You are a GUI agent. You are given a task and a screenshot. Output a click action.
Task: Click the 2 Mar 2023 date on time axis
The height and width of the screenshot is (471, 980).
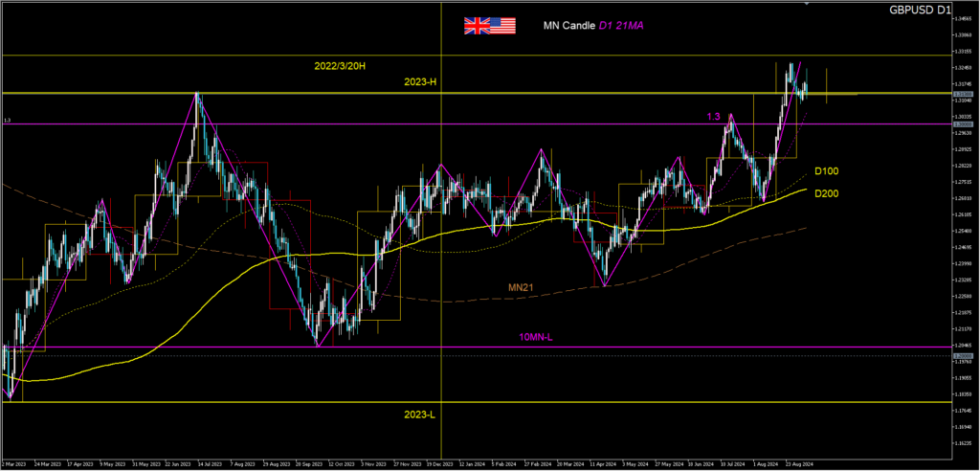(x=16, y=462)
